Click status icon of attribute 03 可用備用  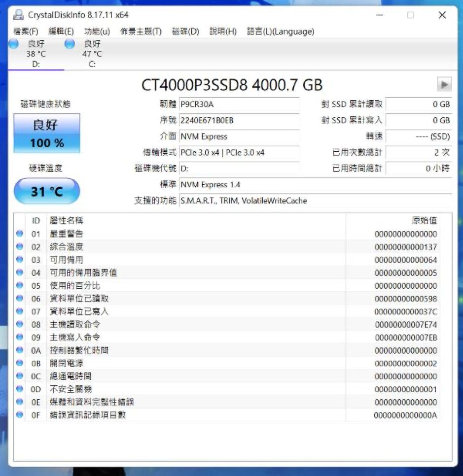[20, 259]
